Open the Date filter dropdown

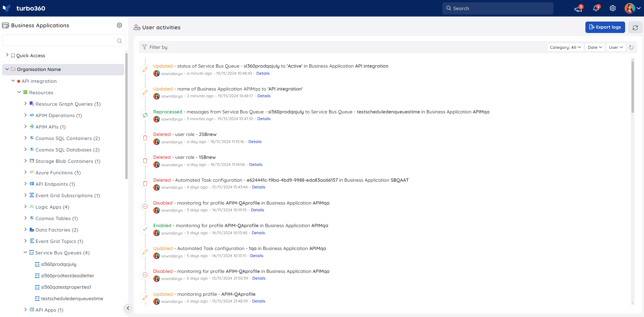(x=595, y=47)
